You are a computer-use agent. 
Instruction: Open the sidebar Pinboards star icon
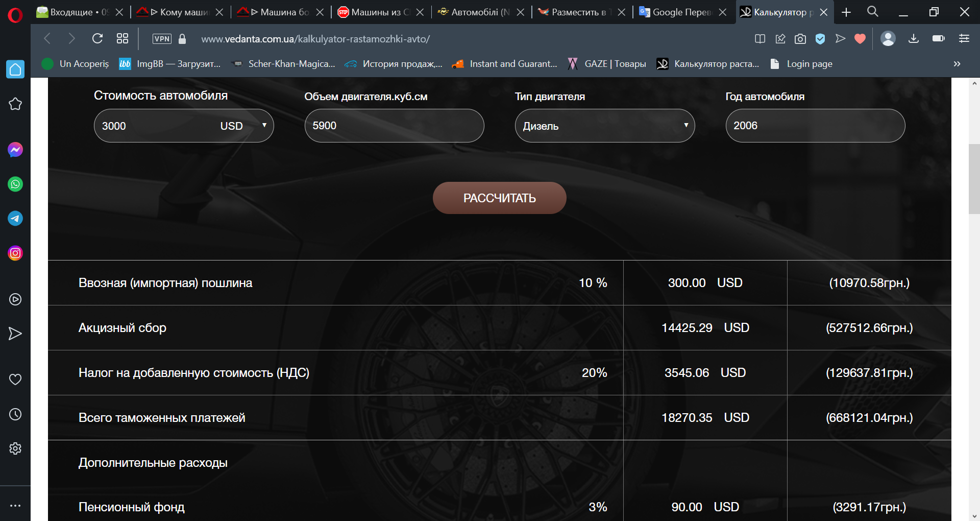coord(15,104)
